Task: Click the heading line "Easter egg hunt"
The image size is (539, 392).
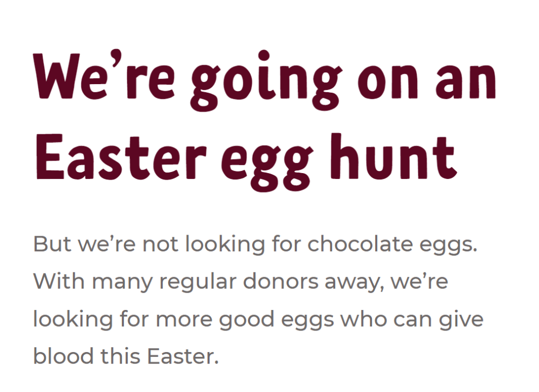Action: [x=246, y=162]
